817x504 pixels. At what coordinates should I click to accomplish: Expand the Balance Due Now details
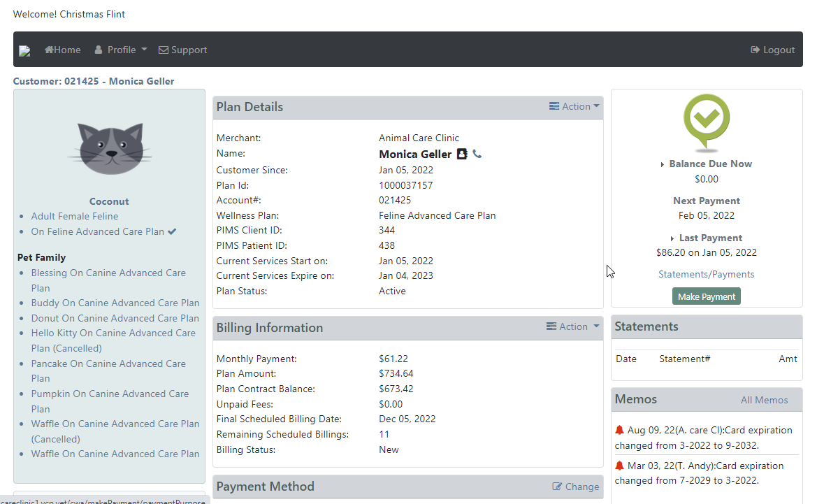(706, 164)
